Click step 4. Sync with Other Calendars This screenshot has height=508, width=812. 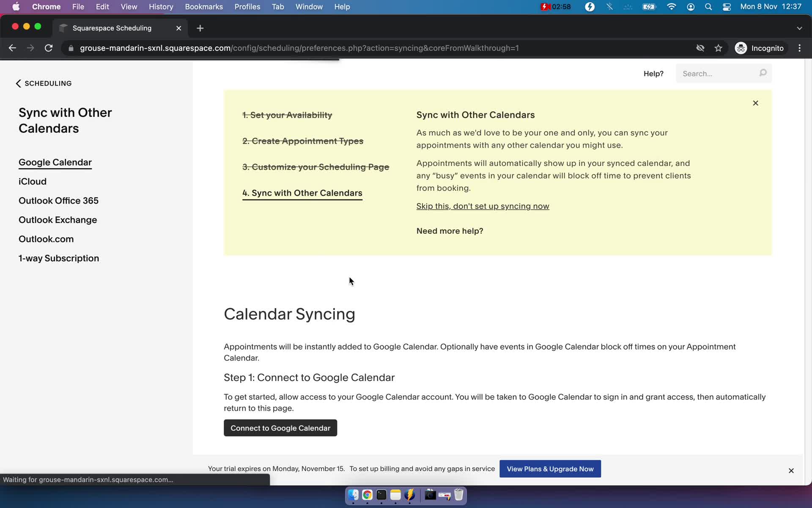(302, 193)
